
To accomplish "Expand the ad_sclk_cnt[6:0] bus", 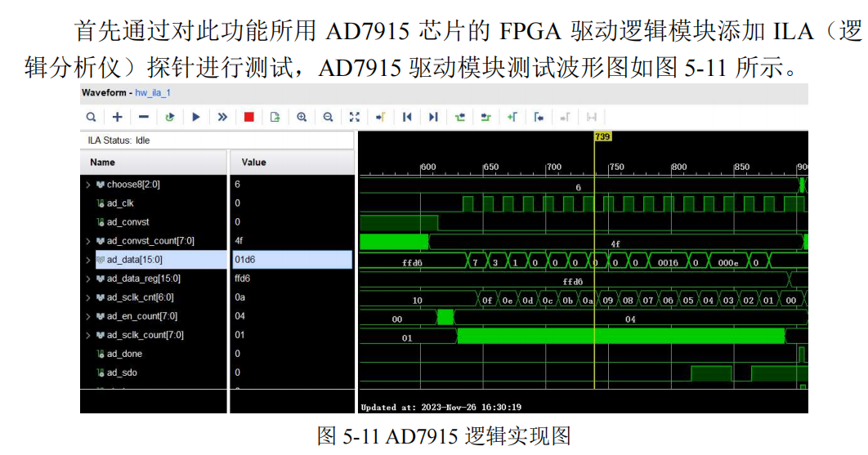I will coord(88,297).
